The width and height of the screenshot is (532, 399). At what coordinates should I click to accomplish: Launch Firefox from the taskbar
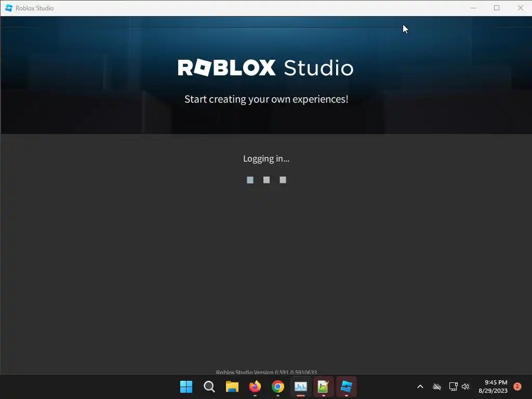255,387
